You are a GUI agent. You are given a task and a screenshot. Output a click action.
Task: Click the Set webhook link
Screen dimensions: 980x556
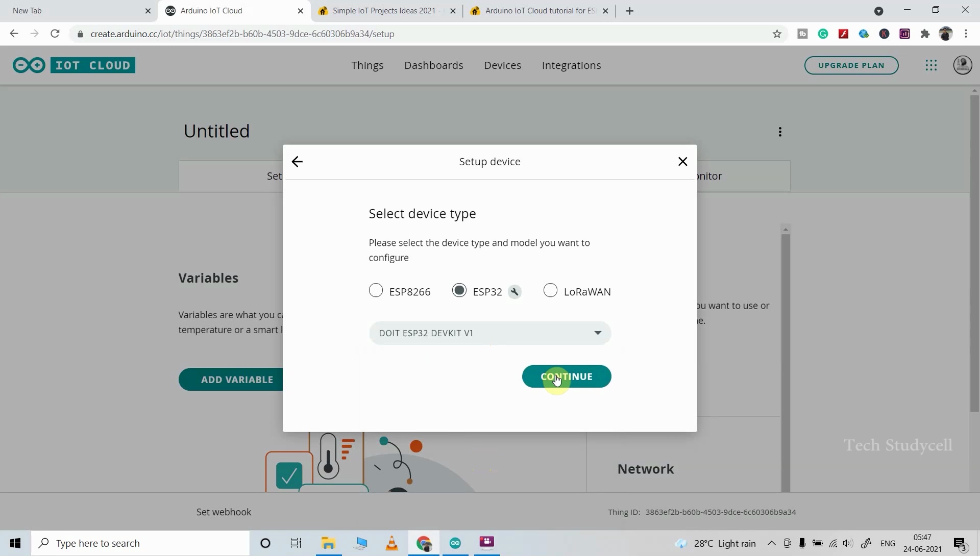point(224,512)
